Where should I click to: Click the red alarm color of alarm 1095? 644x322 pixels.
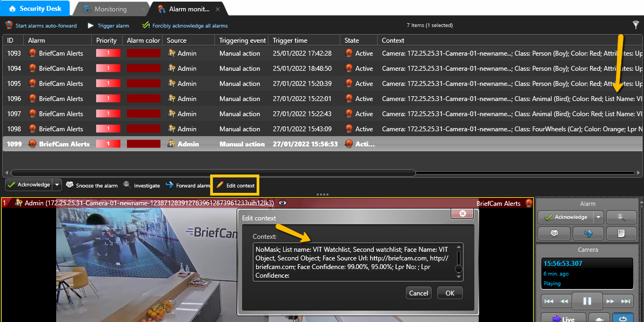pos(143,83)
